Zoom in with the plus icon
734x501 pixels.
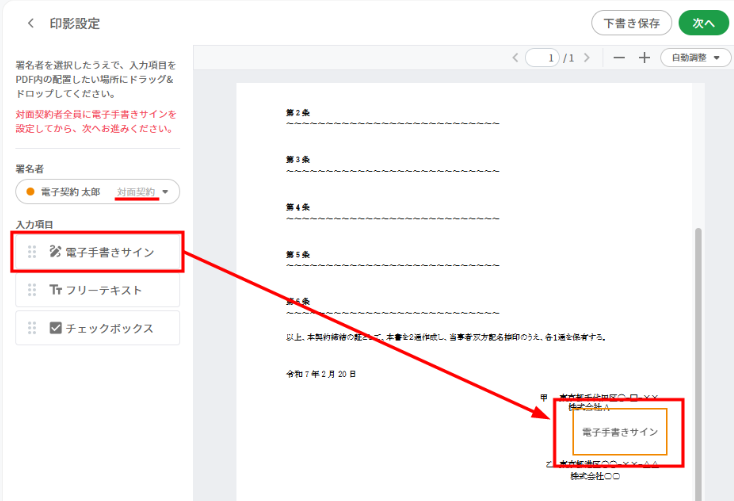click(644, 58)
